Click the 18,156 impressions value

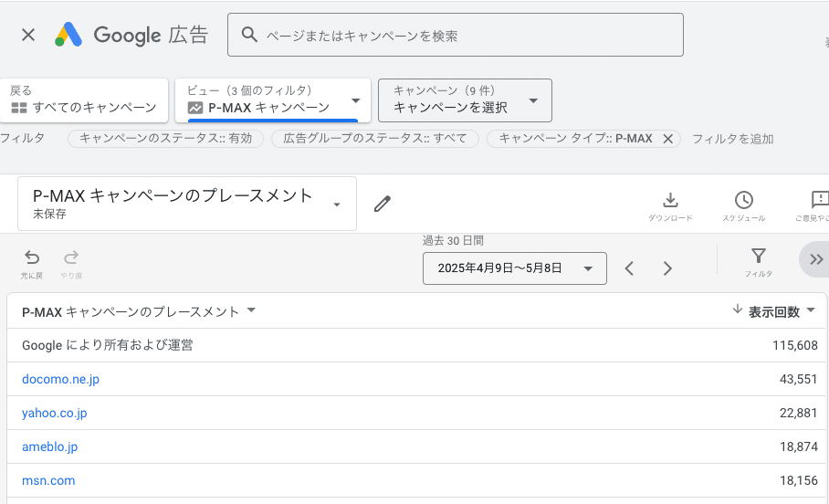[x=798, y=481]
